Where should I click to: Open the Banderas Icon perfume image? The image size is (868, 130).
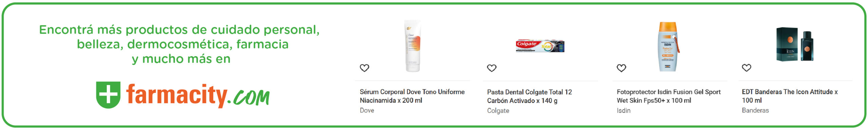pos(795,44)
